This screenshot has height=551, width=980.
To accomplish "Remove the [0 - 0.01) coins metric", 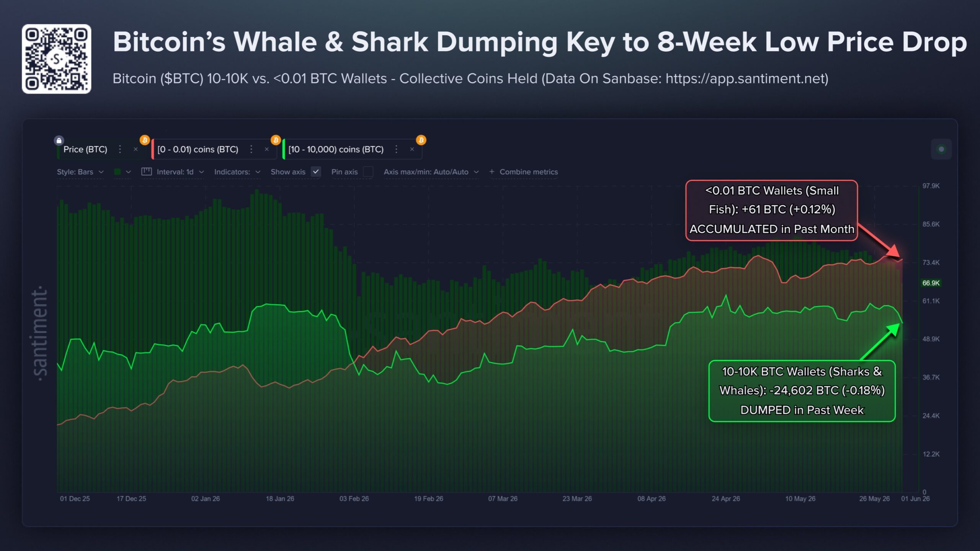I will click(267, 149).
